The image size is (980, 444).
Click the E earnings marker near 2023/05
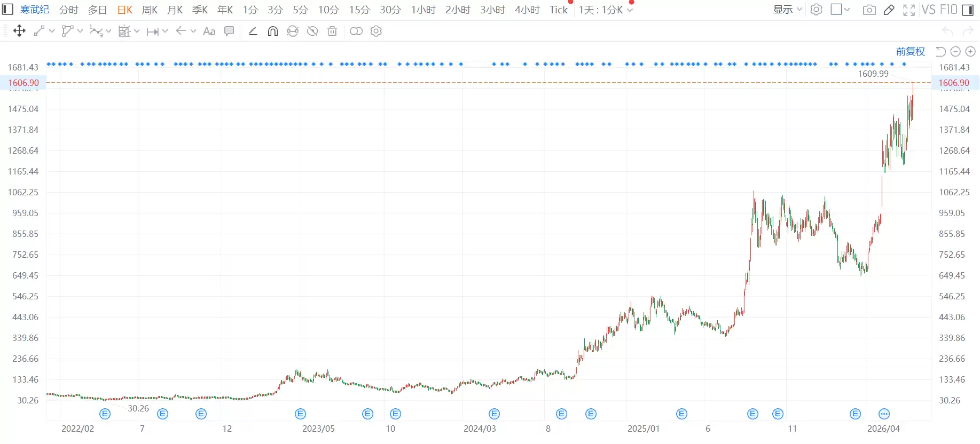tap(300, 414)
